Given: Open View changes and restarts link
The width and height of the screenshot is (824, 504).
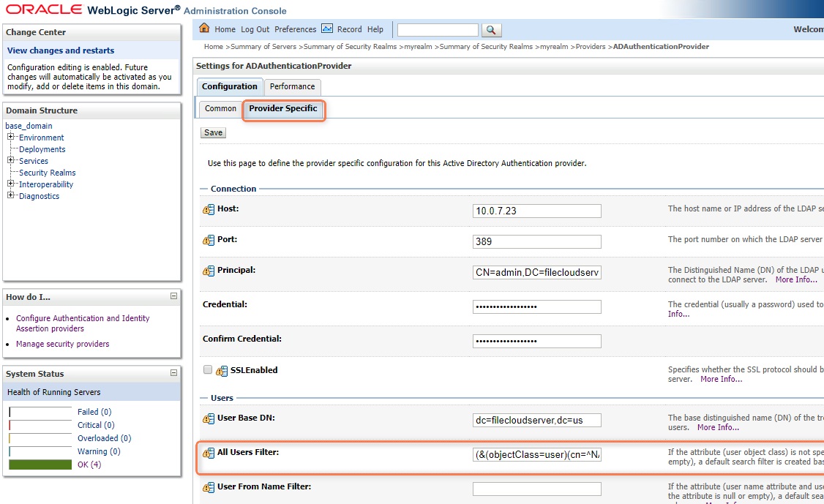Looking at the screenshot, I should point(61,50).
